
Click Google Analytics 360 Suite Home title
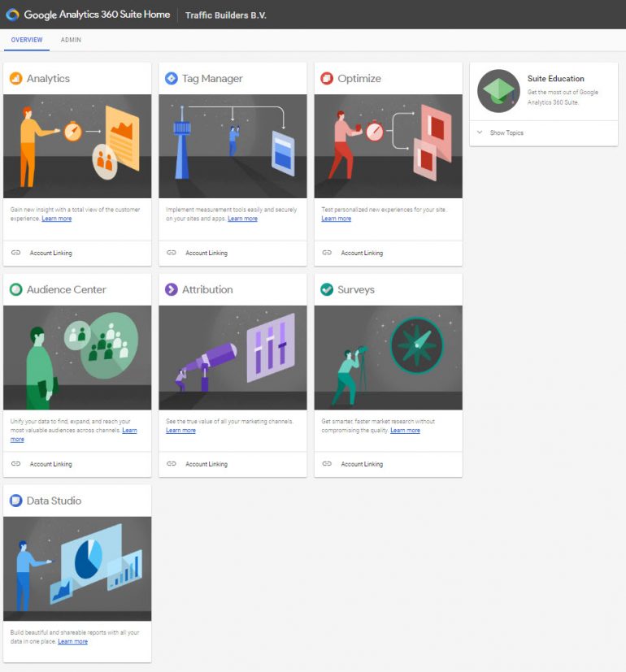97,15
